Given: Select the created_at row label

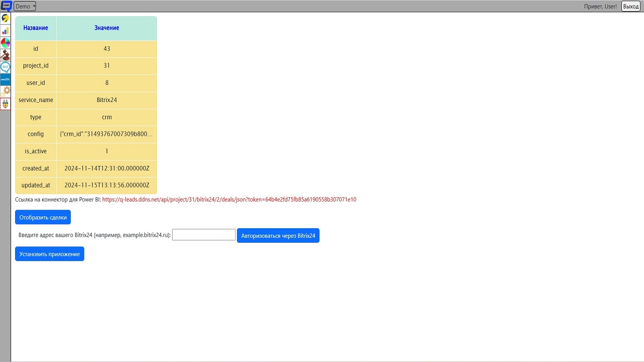Looking at the screenshot, I should tap(36, 168).
